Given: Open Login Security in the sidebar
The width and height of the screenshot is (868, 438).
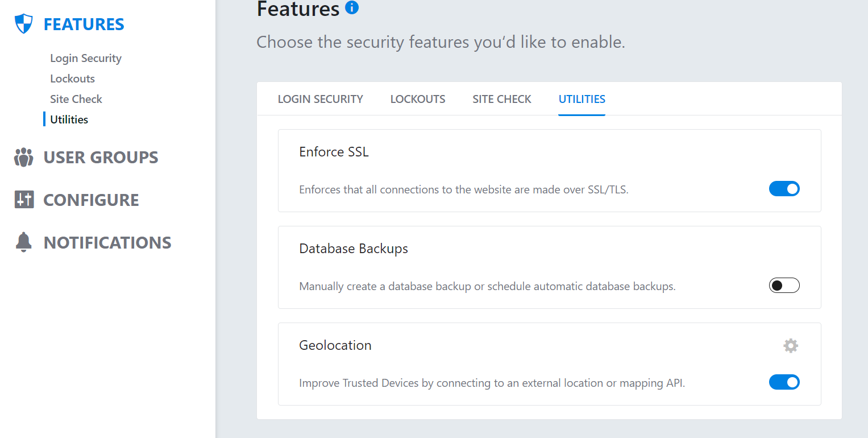Looking at the screenshot, I should pyautogui.click(x=86, y=58).
